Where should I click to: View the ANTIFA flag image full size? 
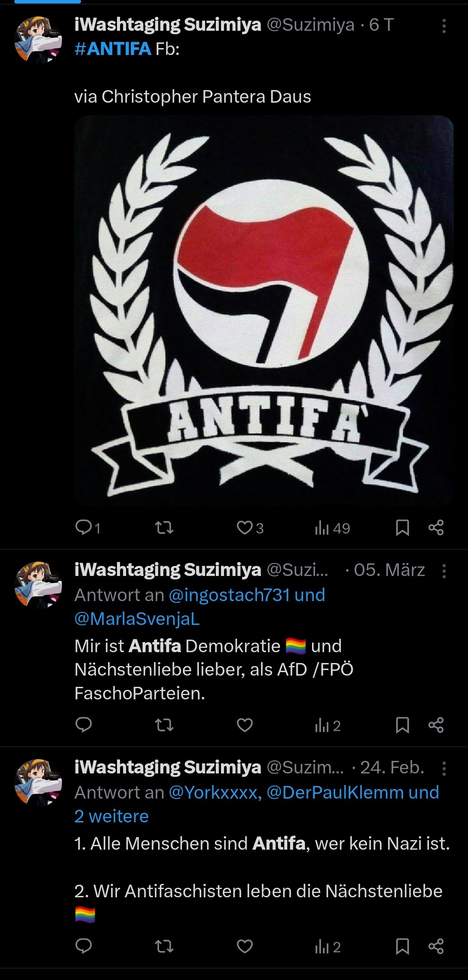[264, 310]
